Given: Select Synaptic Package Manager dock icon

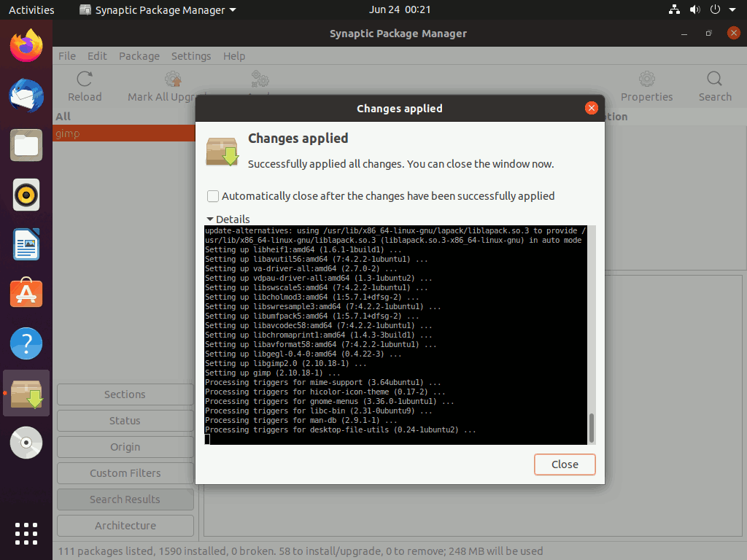Looking at the screenshot, I should [26, 393].
